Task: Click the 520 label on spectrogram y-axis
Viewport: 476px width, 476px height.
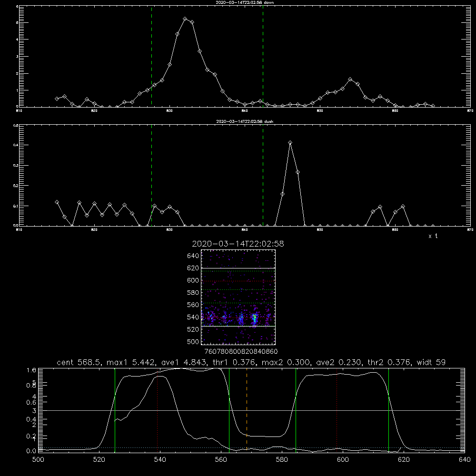Action: 193,329
